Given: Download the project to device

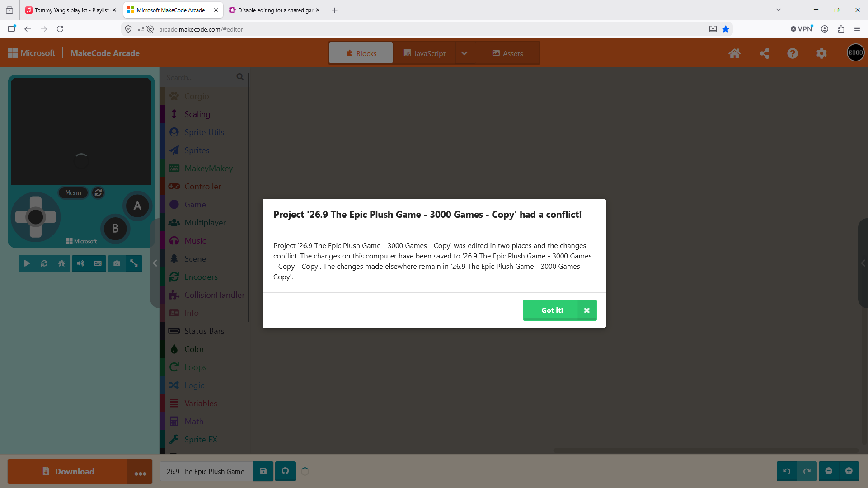Looking at the screenshot, I should [x=68, y=472].
